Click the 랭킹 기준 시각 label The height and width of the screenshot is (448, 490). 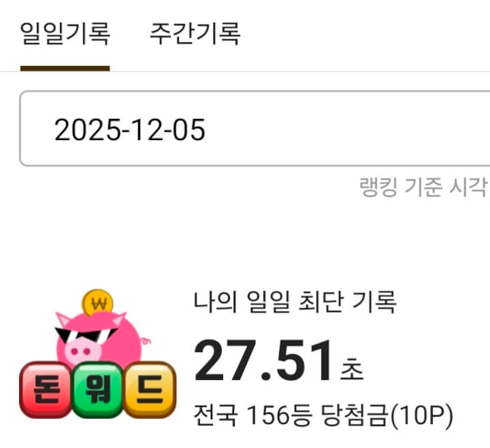(424, 187)
